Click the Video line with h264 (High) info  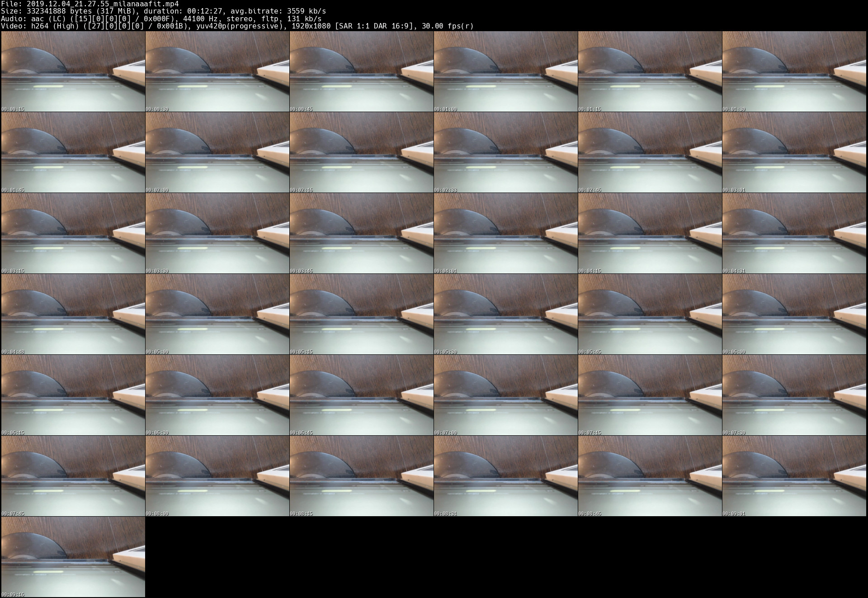point(237,26)
